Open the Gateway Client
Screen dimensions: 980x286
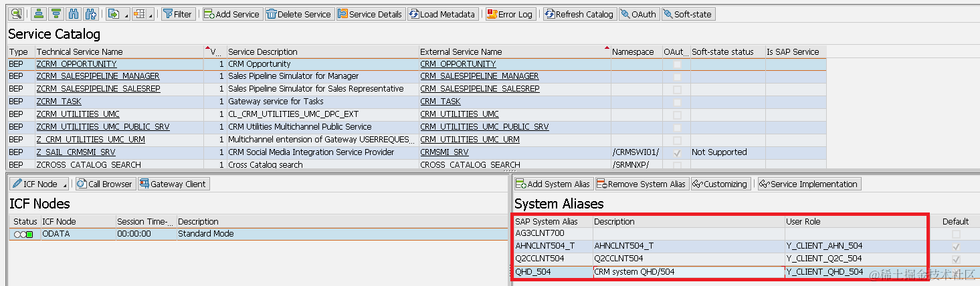click(174, 184)
